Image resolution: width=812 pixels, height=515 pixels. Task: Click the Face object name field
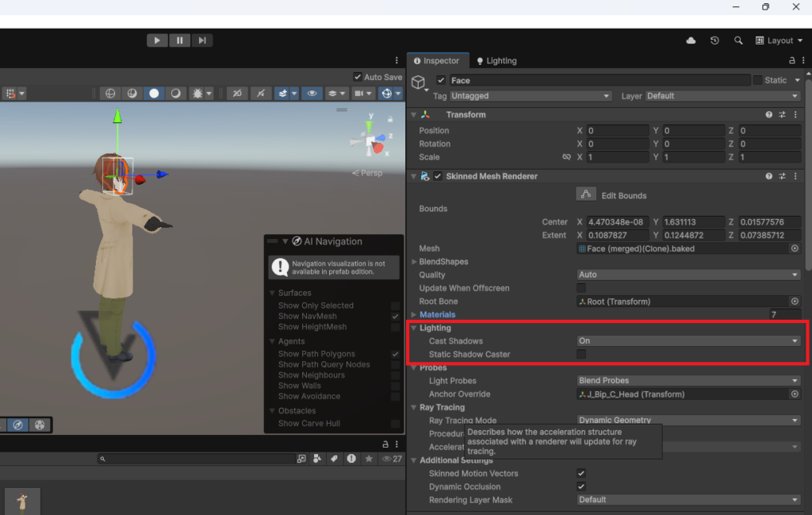click(599, 80)
